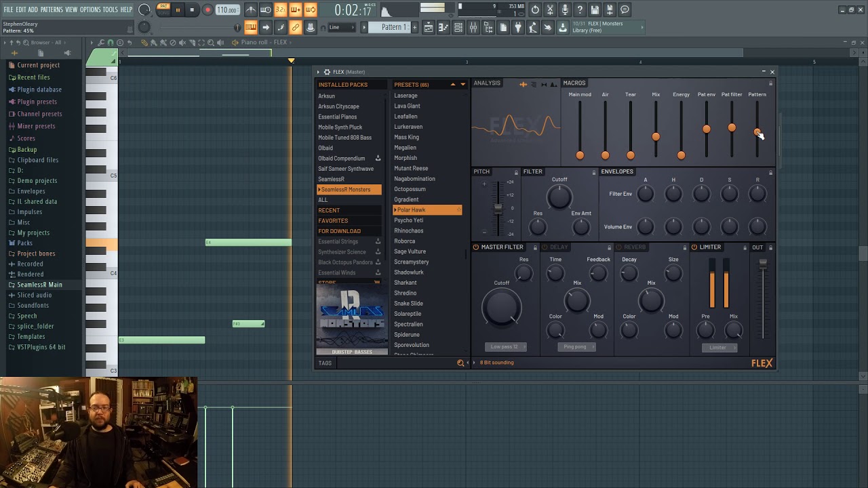Click the Seamless Monsters pack thumbnail

pyautogui.click(x=351, y=319)
